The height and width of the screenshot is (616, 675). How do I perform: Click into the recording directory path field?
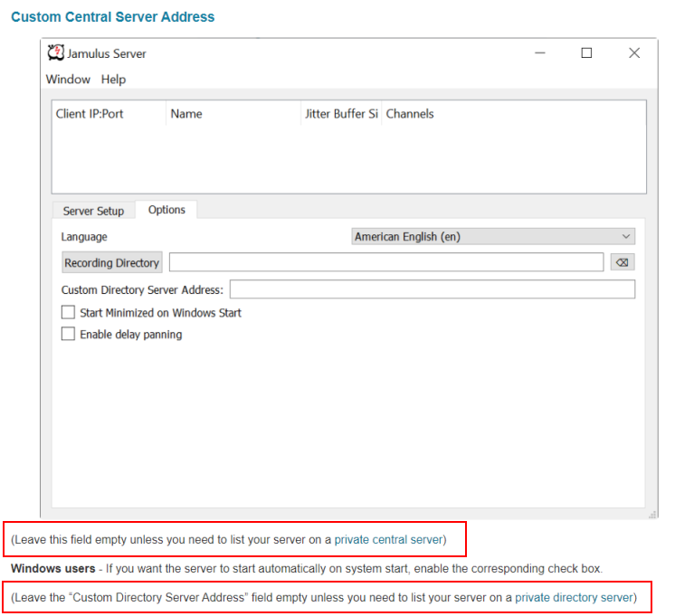(x=386, y=262)
